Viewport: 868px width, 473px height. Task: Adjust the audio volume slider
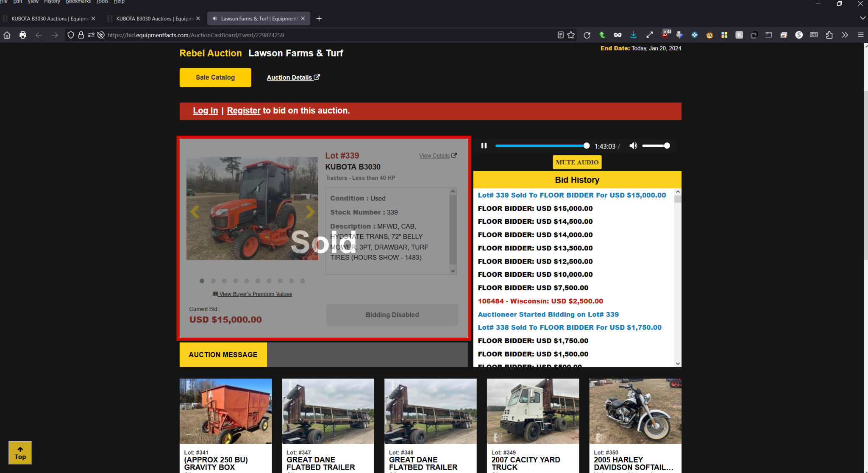point(656,146)
